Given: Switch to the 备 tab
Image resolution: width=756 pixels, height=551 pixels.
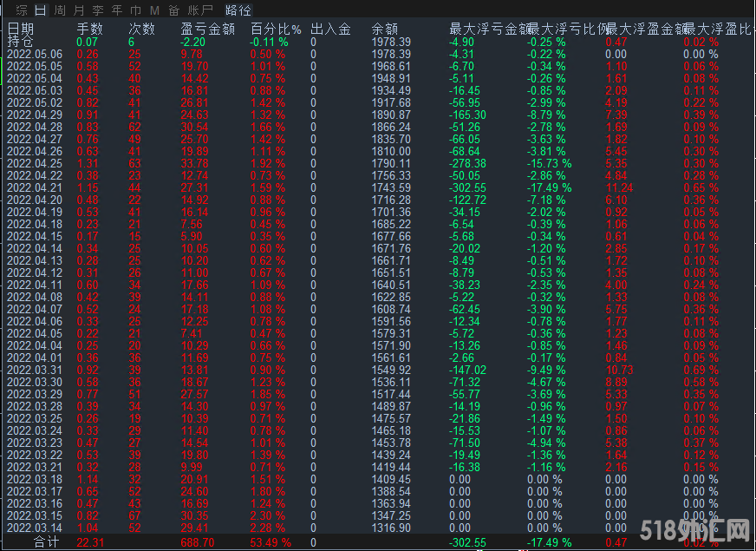Looking at the screenshot, I should (x=174, y=10).
